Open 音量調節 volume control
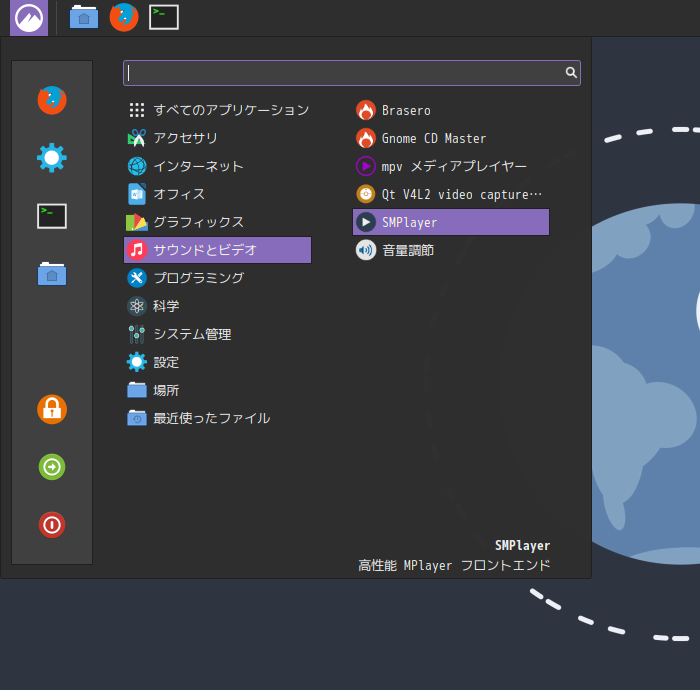This screenshot has width=700, height=690. 451,250
